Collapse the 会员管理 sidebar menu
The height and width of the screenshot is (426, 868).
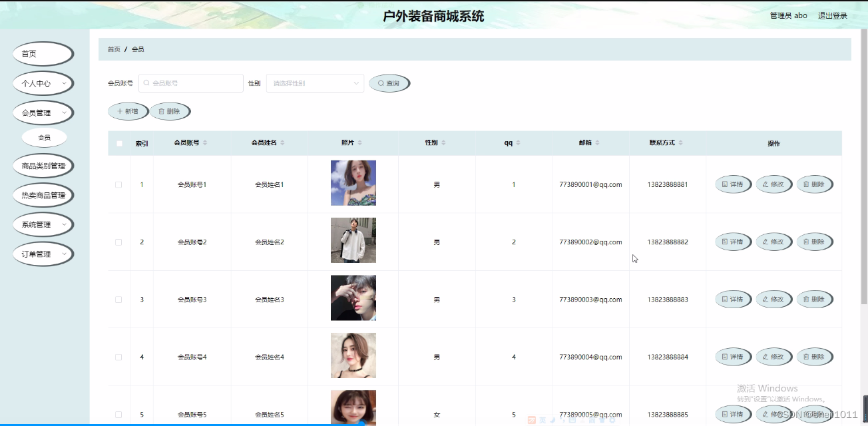pos(43,112)
